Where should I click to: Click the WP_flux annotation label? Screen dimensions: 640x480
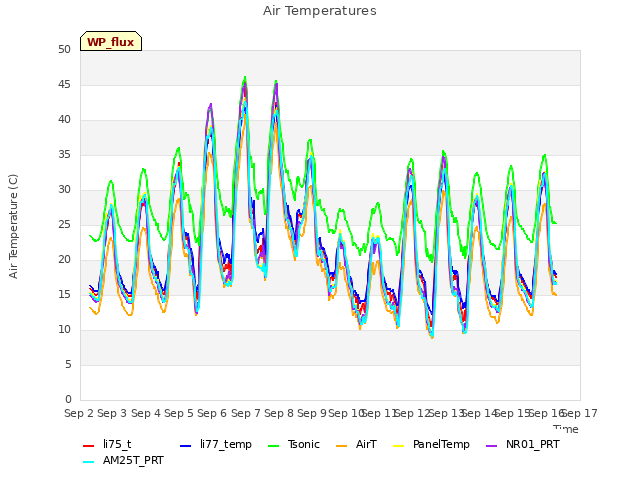pyautogui.click(x=111, y=42)
